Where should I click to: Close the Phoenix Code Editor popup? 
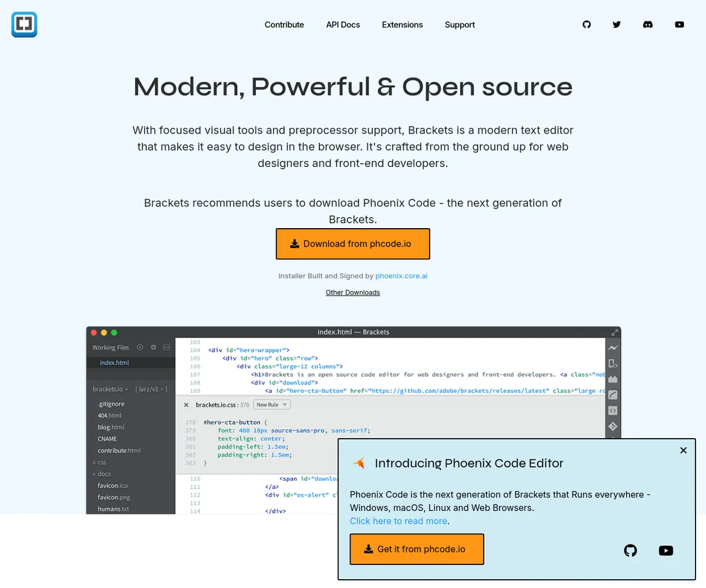(x=683, y=450)
